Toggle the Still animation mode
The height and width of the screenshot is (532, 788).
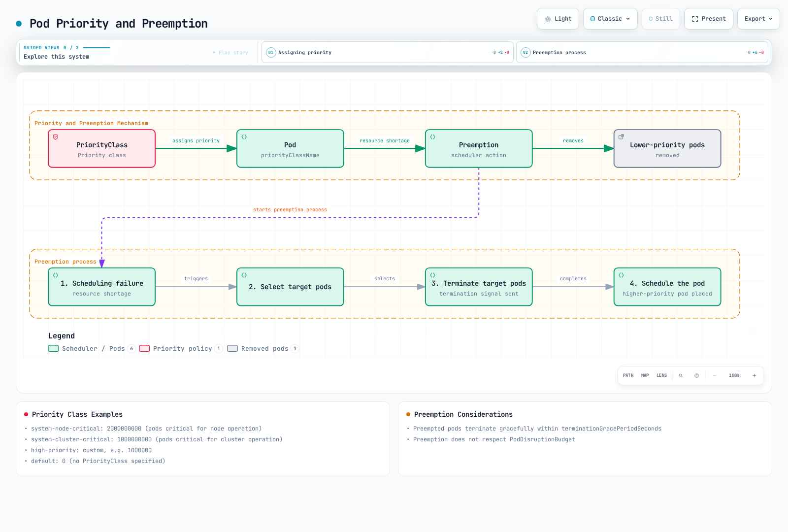pos(661,19)
